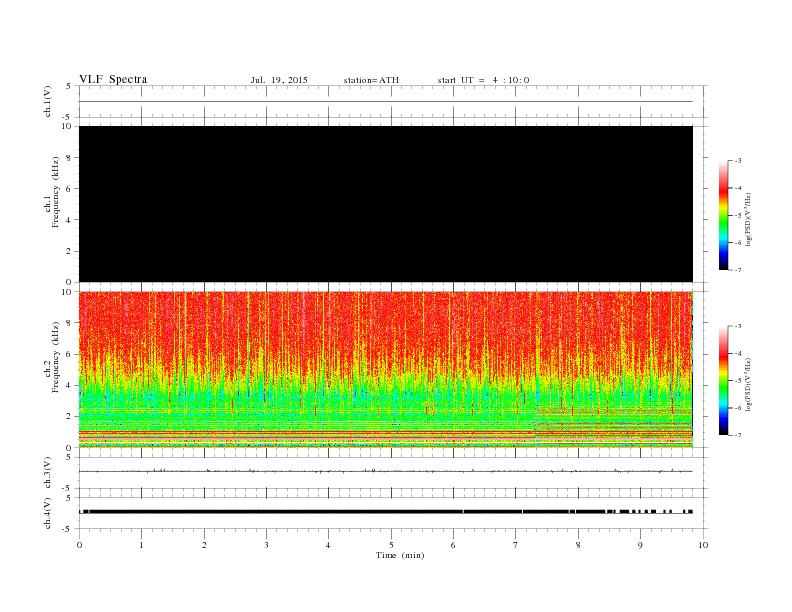Click the time axis tick label 3
Image resolution: width=792 pixels, height=612 pixels.
click(x=266, y=545)
